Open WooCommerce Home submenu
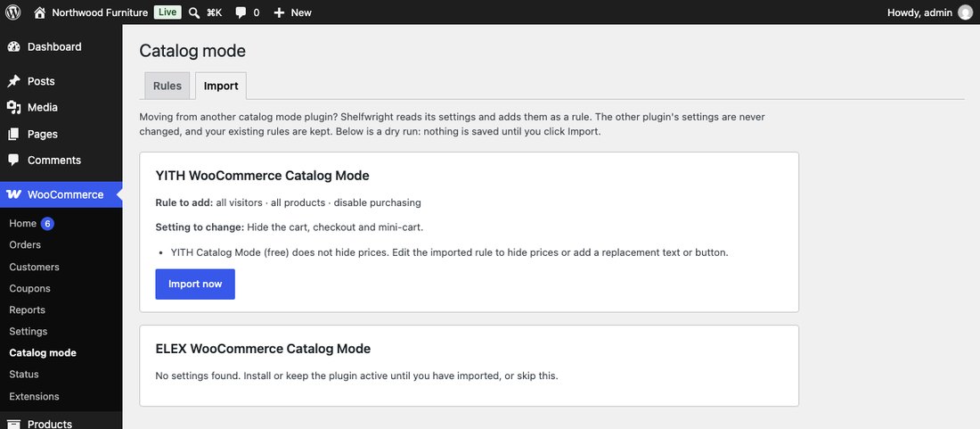 [x=23, y=223]
